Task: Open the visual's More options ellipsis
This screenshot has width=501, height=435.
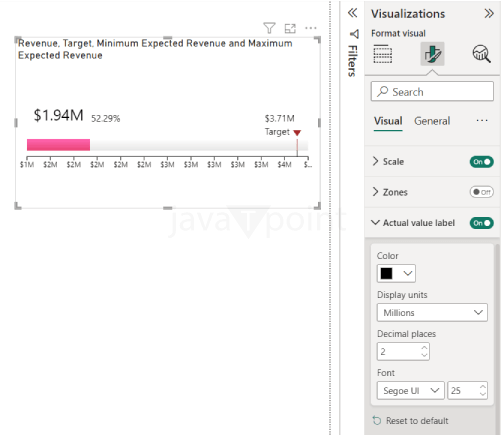Action: coord(311,28)
